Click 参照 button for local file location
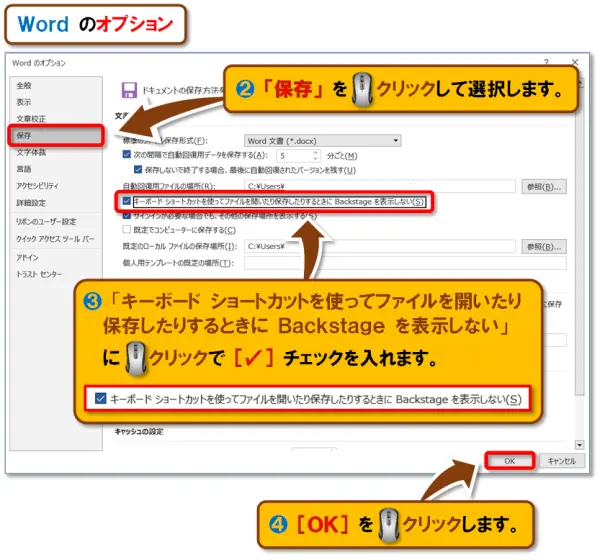 [544, 247]
